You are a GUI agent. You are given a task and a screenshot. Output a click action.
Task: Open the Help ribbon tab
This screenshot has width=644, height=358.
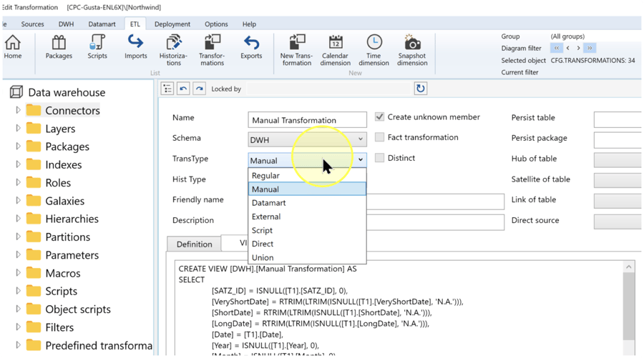click(x=249, y=24)
